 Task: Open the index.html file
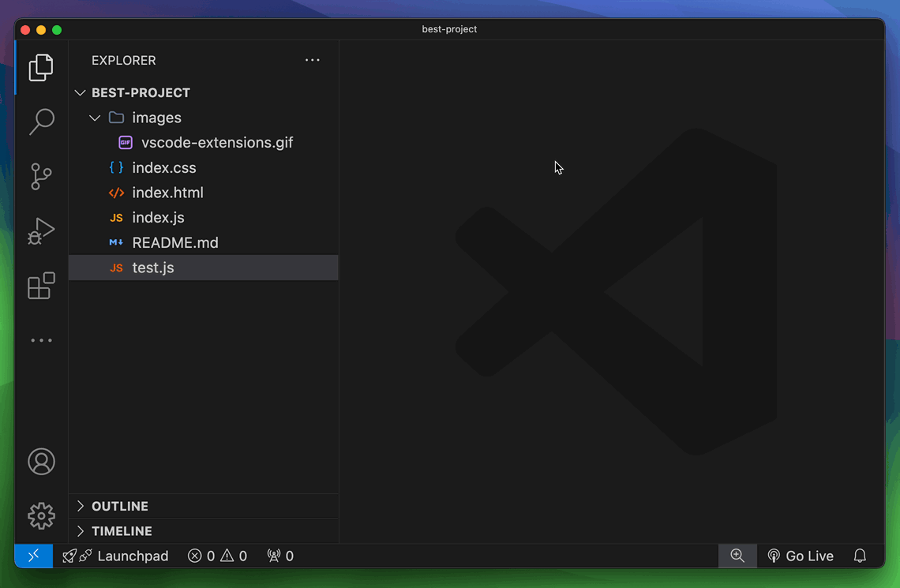tap(204, 193)
